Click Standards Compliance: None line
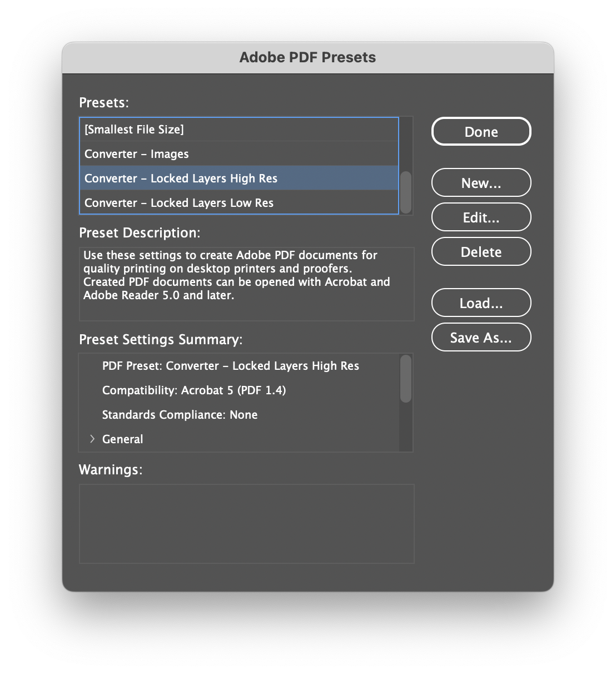Viewport: 616px width, 674px height. click(180, 415)
